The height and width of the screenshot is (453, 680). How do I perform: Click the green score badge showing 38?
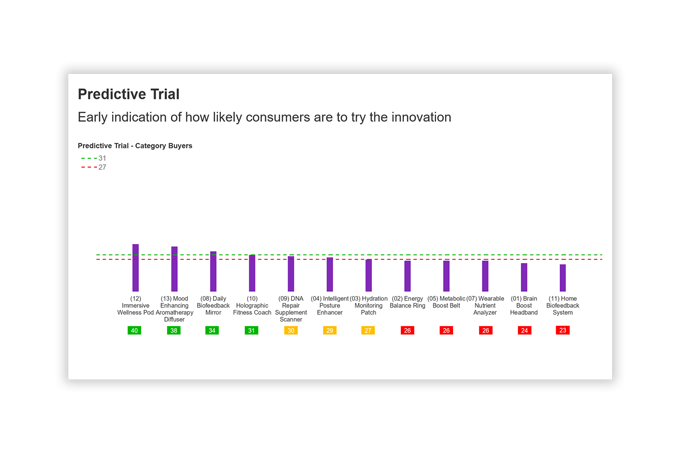click(174, 330)
